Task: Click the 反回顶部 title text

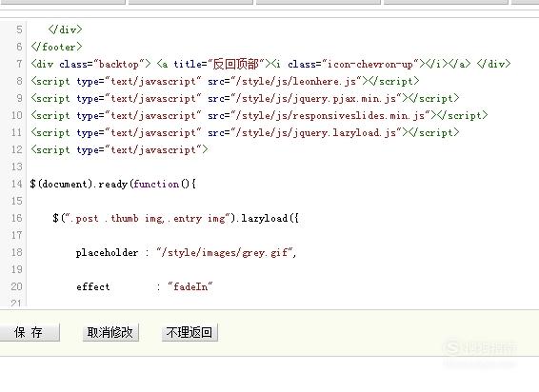Action: click(235, 64)
